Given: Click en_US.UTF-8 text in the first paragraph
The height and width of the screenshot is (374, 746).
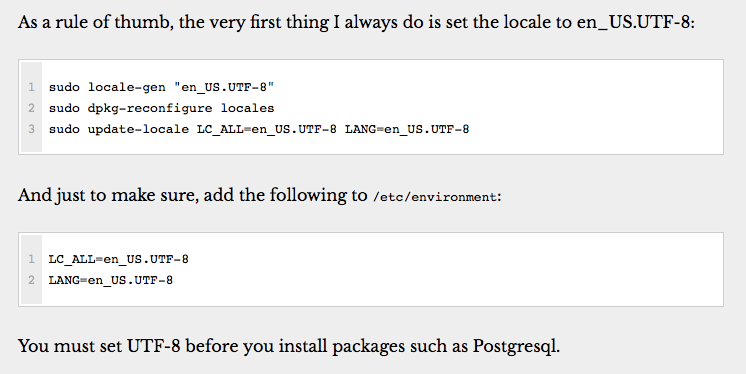Looking at the screenshot, I should [633, 22].
